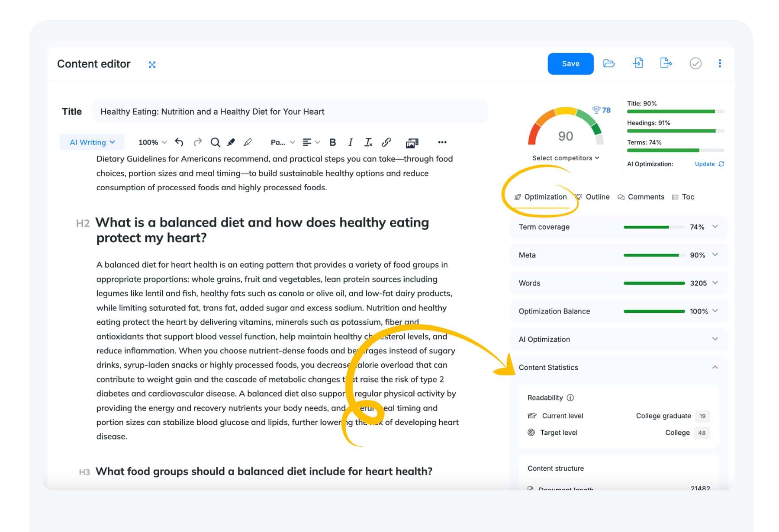
Task: Clear text formatting
Action: (368, 142)
